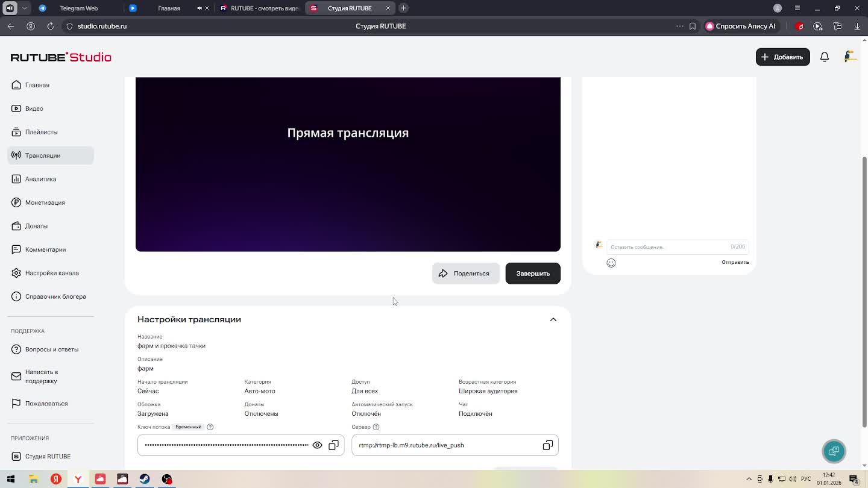This screenshot has height=488, width=868.
Task: Click the RUTUBE Studio logo
Action: (61, 57)
